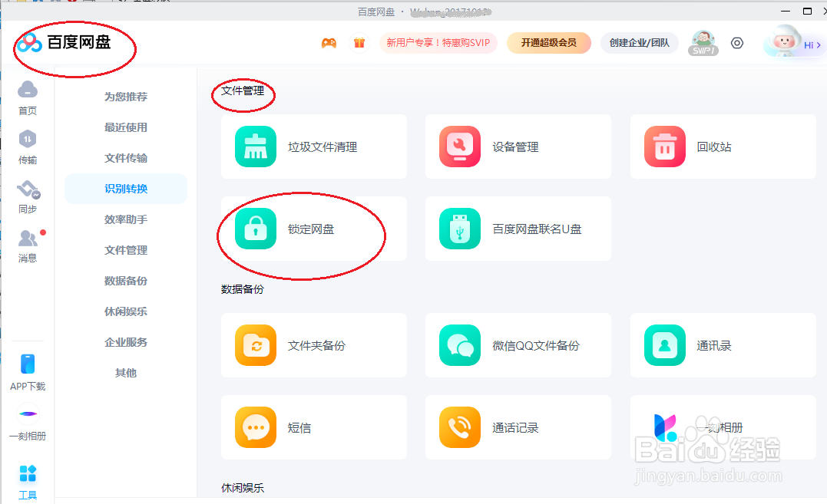The image size is (827, 504).
Task: Click the 通讯录 label text
Action: tap(714, 345)
